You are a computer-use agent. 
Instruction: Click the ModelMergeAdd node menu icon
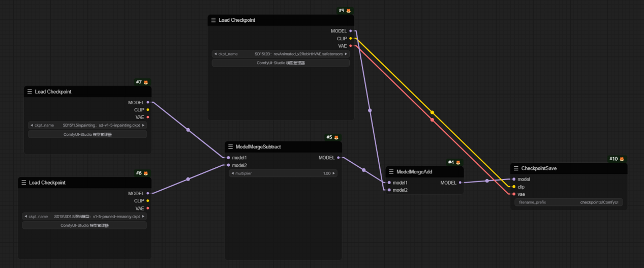tap(391, 172)
